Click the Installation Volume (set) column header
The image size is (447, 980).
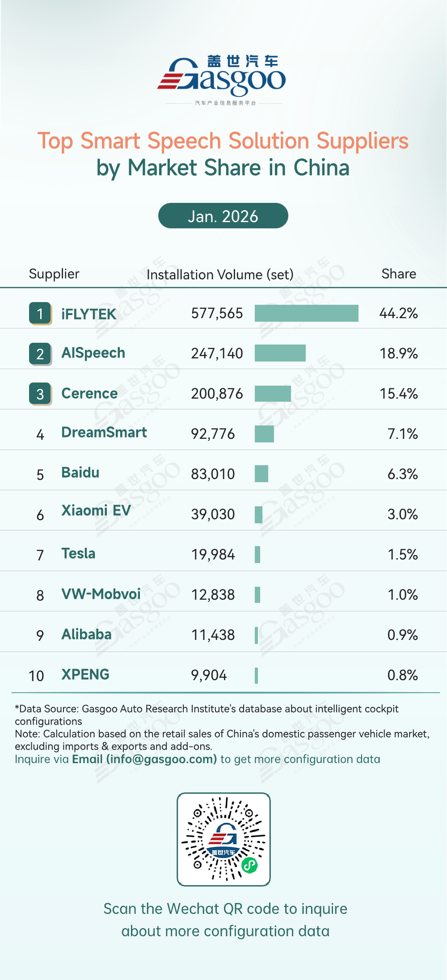click(220, 274)
